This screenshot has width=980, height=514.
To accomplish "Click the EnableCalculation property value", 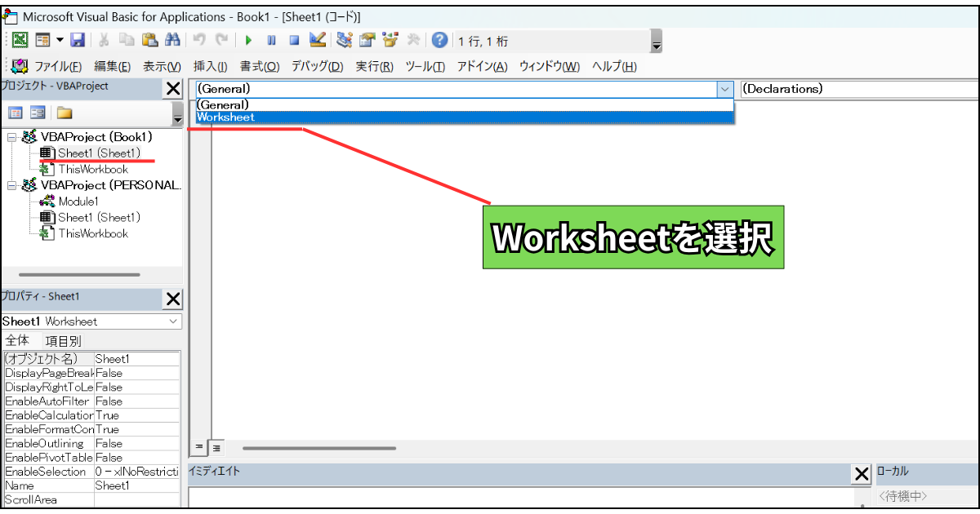I will [x=136, y=415].
